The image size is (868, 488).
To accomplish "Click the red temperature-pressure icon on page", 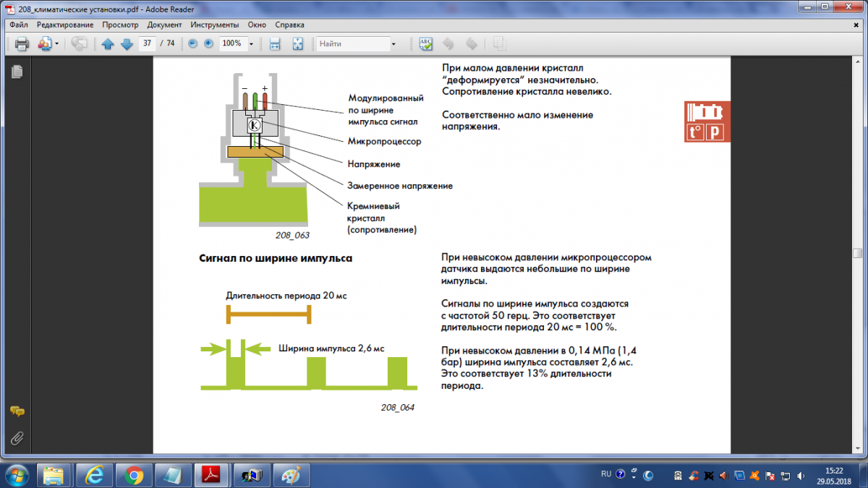I will point(707,121).
